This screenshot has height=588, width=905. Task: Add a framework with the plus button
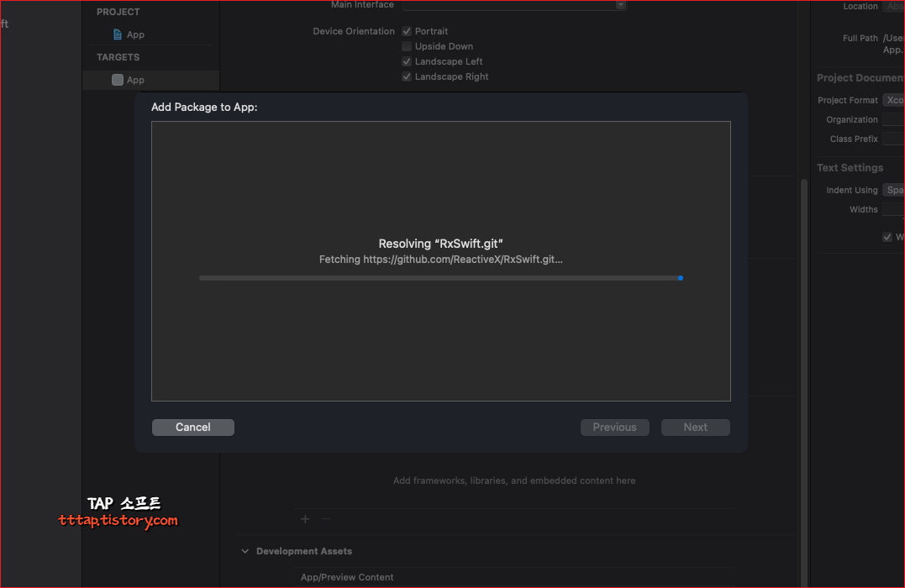click(x=305, y=519)
